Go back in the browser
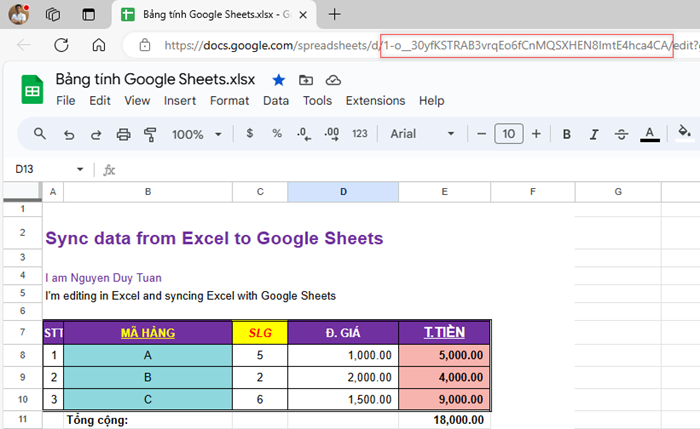 24,45
